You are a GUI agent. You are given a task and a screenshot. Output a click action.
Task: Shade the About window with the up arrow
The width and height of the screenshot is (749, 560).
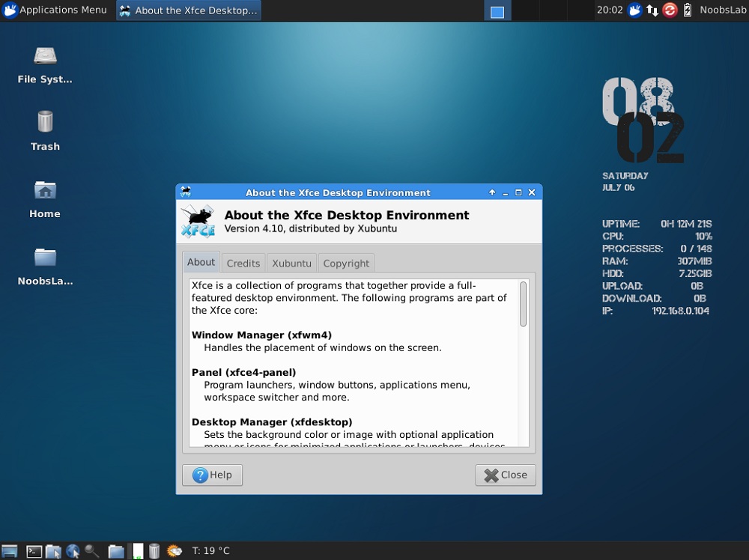pos(492,192)
